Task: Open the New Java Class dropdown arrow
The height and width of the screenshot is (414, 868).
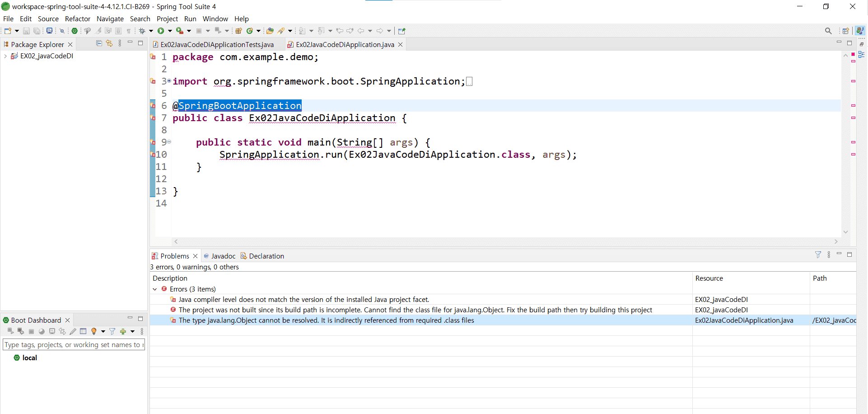Action: pos(258,31)
